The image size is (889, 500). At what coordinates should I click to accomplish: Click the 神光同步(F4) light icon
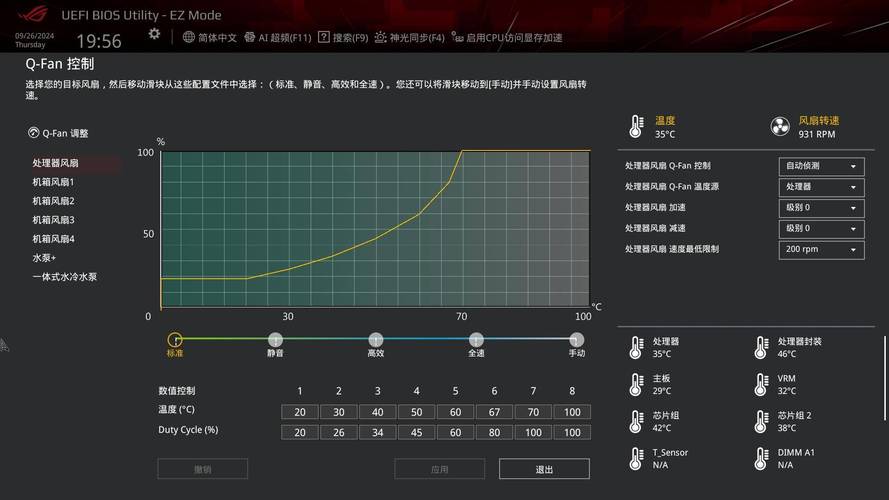pos(380,37)
